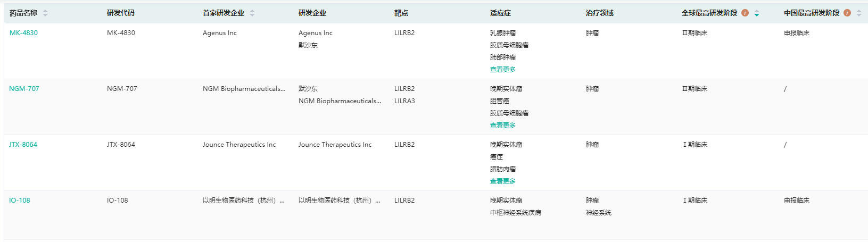Open the NGM-707 drug link
This screenshot has width=868, height=242.
click(x=24, y=89)
